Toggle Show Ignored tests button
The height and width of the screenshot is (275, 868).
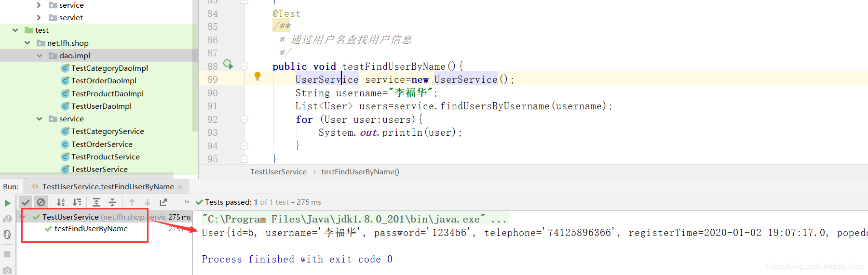tap(41, 202)
